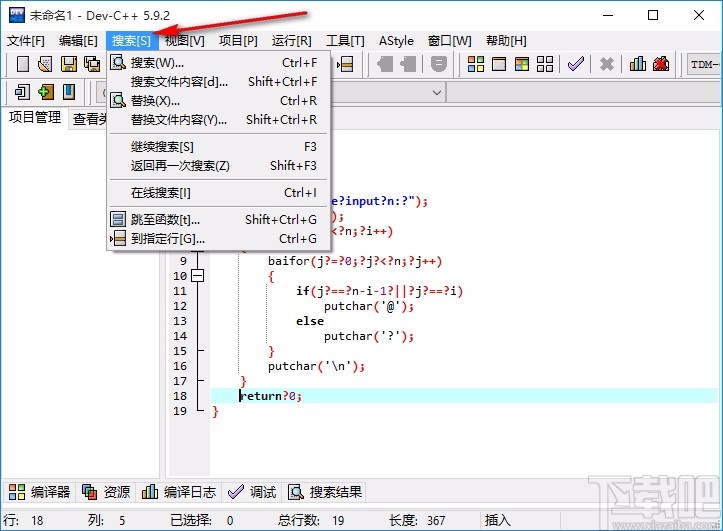Minimize the Dev-C++ window
The image size is (723, 531).
click(608, 15)
